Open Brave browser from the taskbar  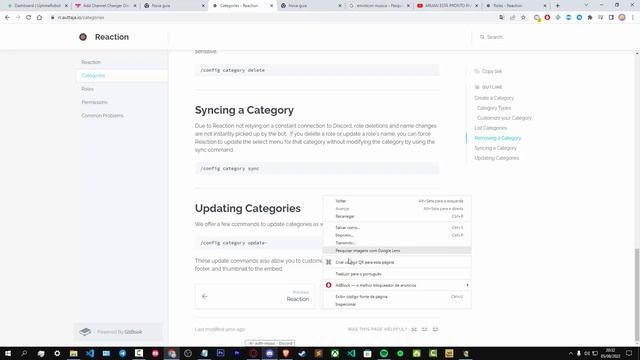[x=286, y=353]
